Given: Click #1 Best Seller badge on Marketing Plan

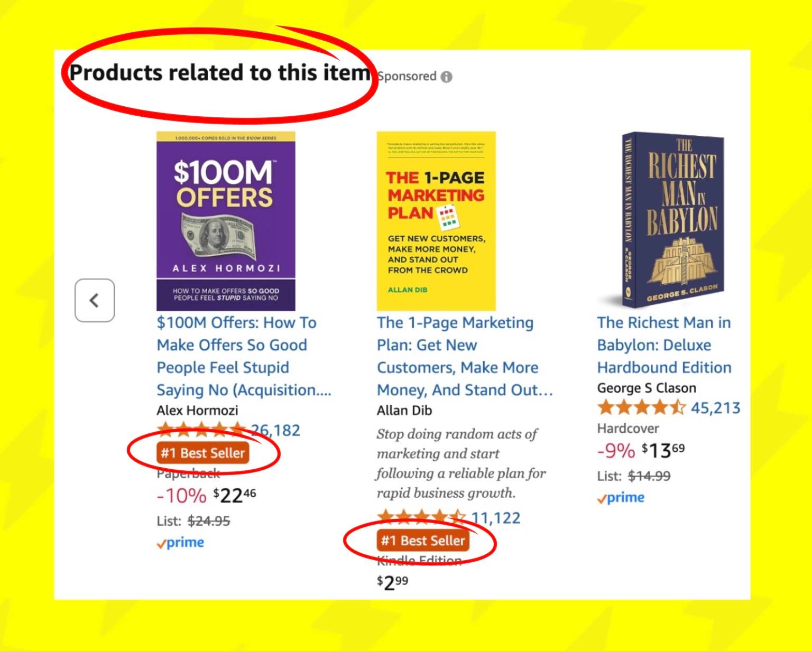Looking at the screenshot, I should [x=423, y=541].
